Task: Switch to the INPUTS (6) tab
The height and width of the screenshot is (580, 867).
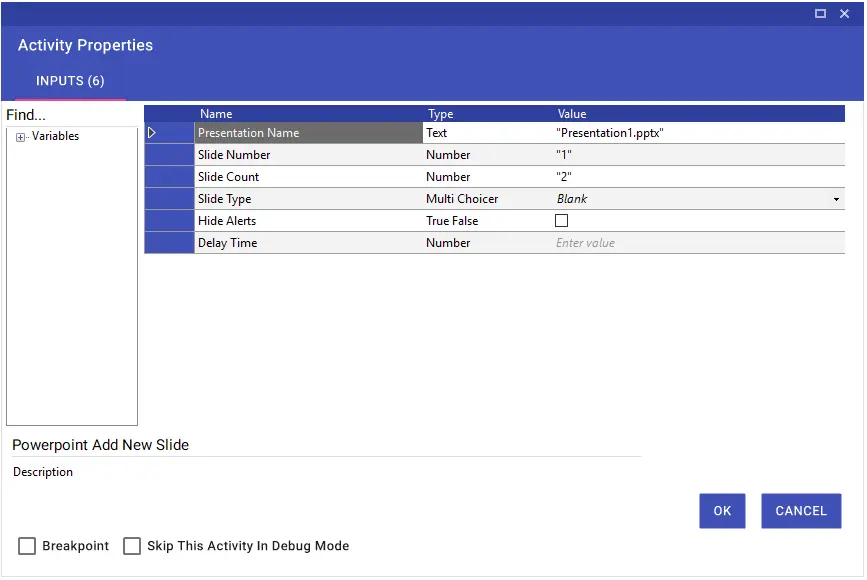Action: click(x=70, y=81)
